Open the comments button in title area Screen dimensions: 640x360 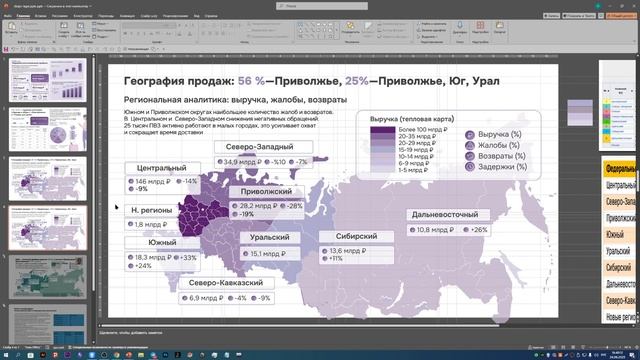(x=601, y=16)
